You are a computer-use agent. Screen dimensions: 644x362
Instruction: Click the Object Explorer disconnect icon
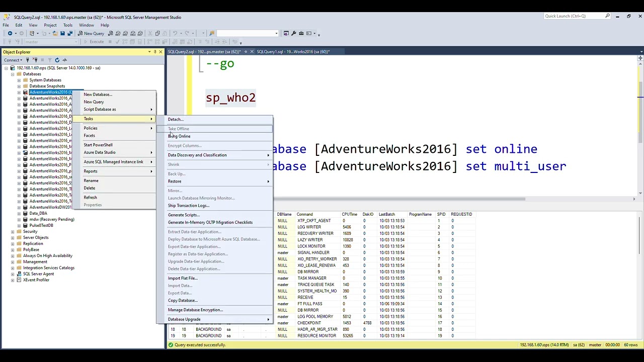(x=35, y=60)
